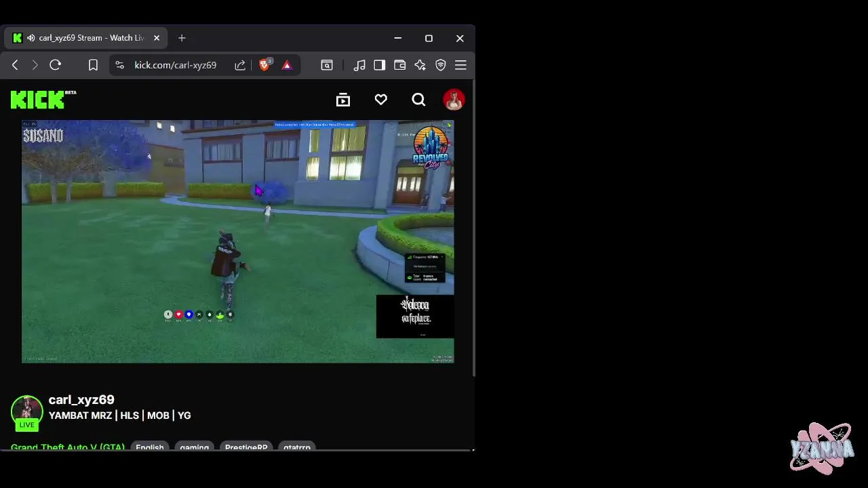Open the media control music note icon
This screenshot has width=868, height=488.
pyautogui.click(x=359, y=65)
